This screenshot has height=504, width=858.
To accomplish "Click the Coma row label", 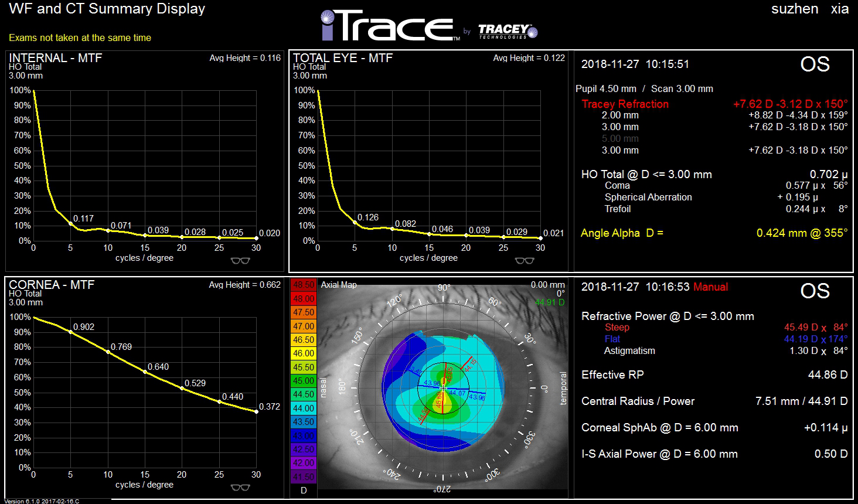I will point(617,186).
